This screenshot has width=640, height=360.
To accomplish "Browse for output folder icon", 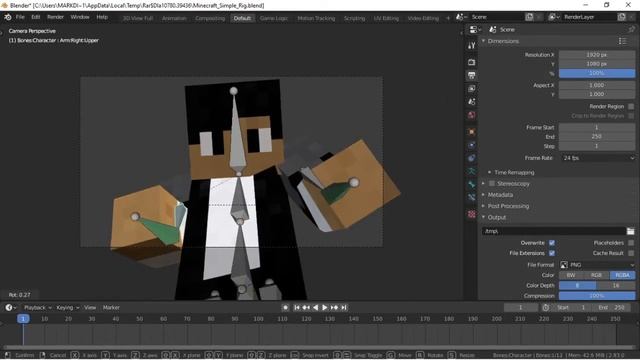I will point(631,231).
